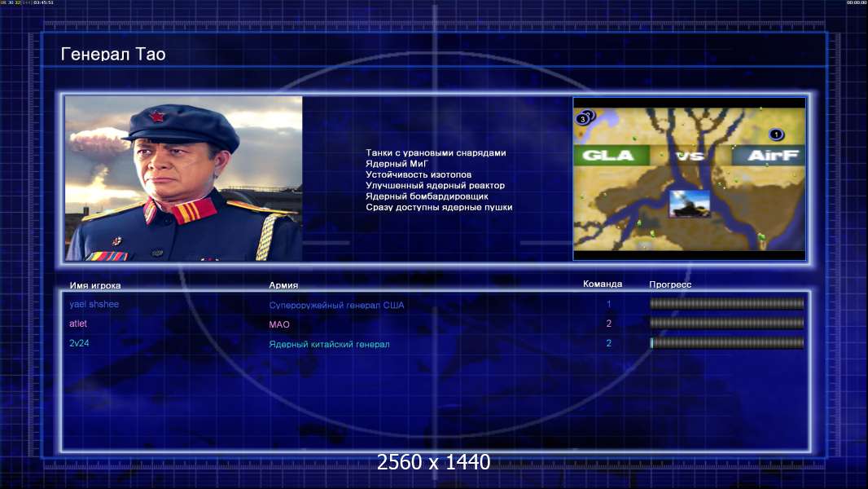Click the 'Армия' column header
Image resolution: width=868 pixels, height=489 pixels.
tap(283, 285)
